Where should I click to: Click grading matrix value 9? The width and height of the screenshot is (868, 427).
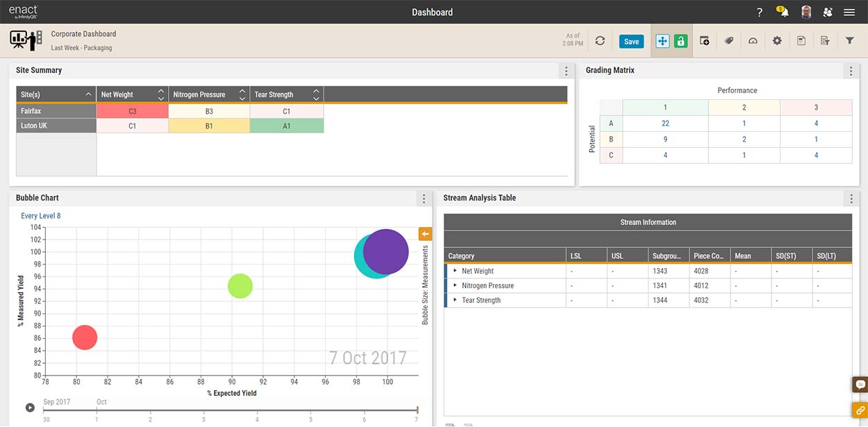665,140
